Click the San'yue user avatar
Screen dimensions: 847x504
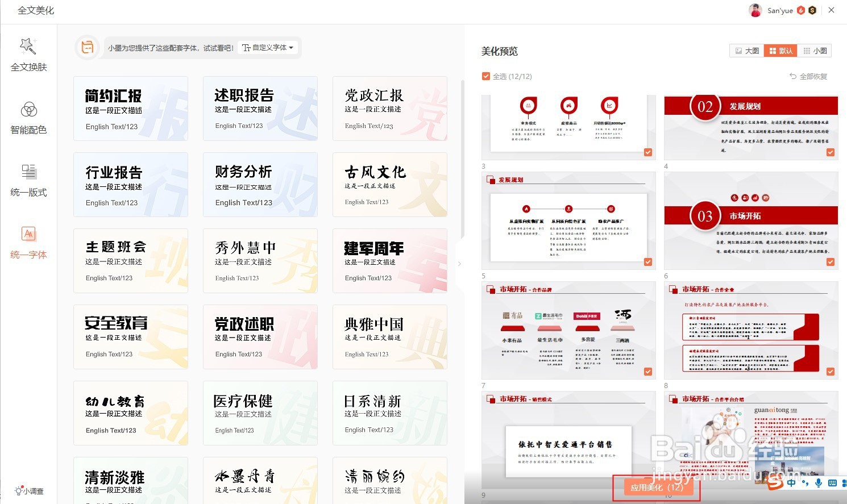click(755, 10)
